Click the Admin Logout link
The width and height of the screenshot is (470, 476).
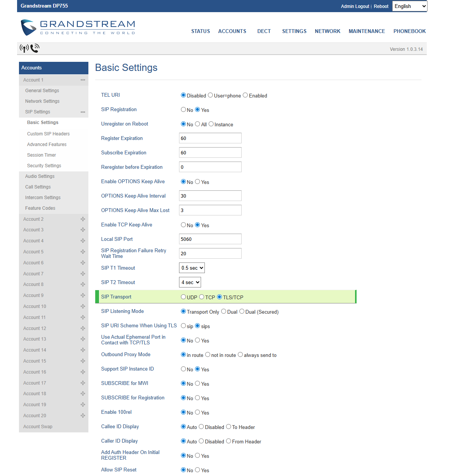[x=355, y=6]
